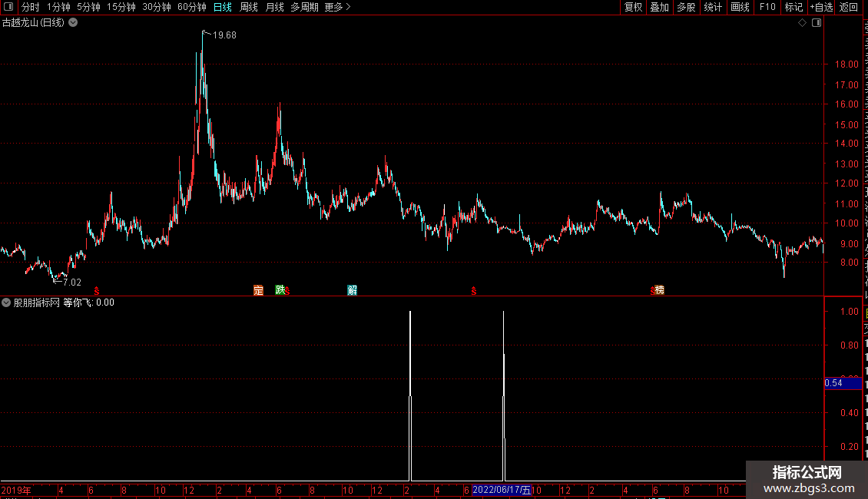The width and height of the screenshot is (868, 499).
Task: Click the green 跌 event marker icon
Action: click(x=280, y=290)
